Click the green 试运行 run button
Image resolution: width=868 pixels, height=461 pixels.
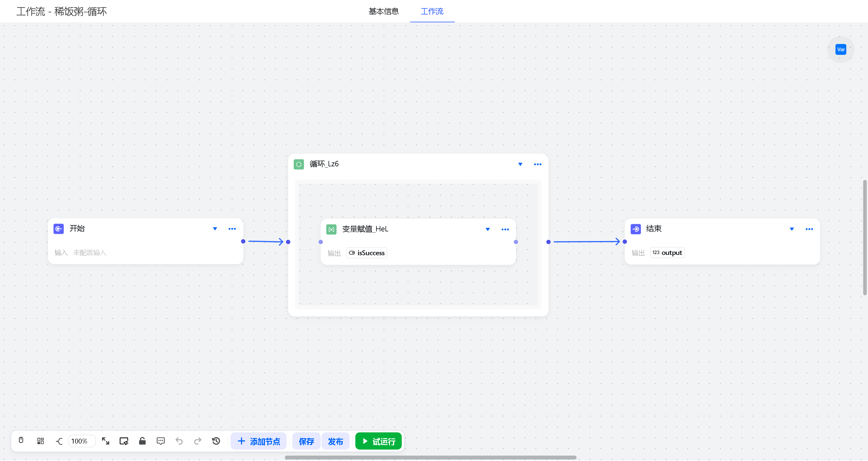click(x=379, y=441)
